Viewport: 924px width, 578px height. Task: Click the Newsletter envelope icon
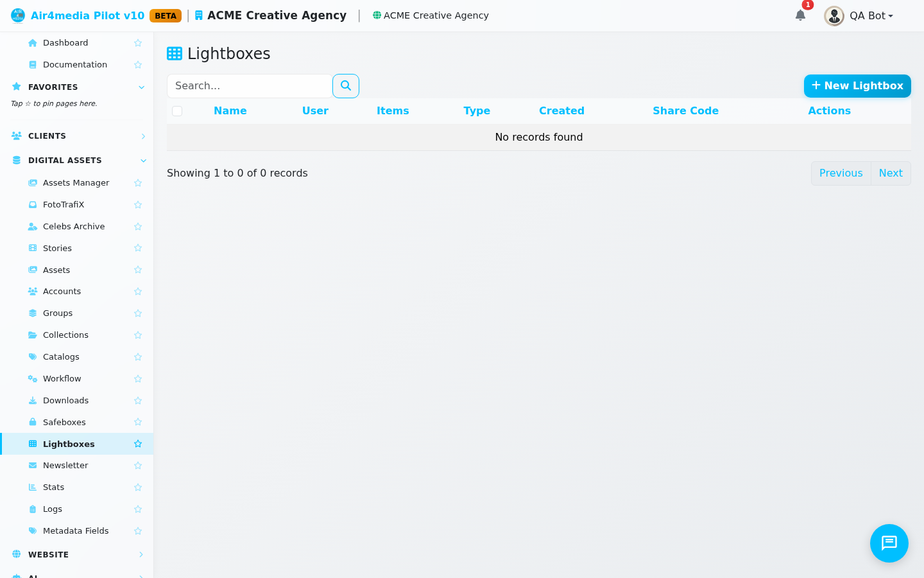point(33,466)
